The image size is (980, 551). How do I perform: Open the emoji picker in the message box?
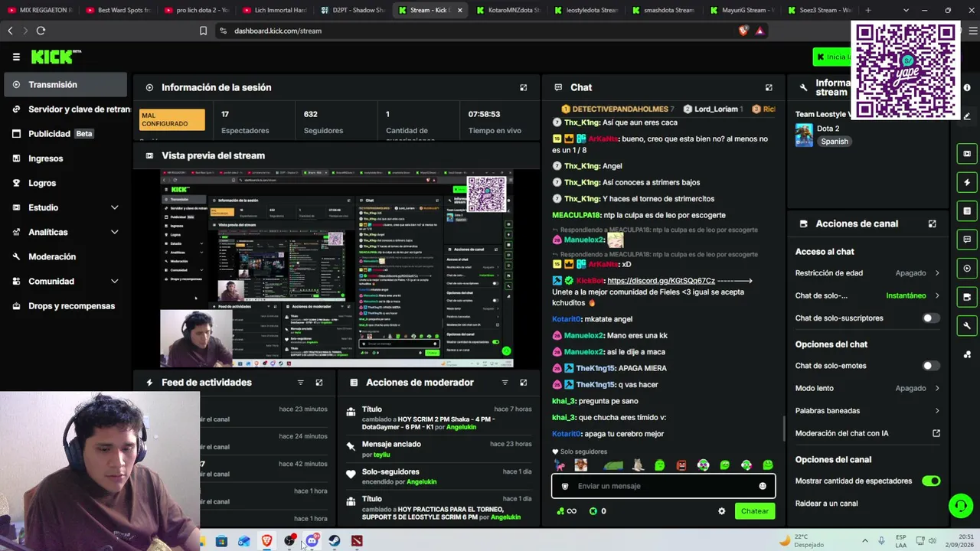point(763,486)
